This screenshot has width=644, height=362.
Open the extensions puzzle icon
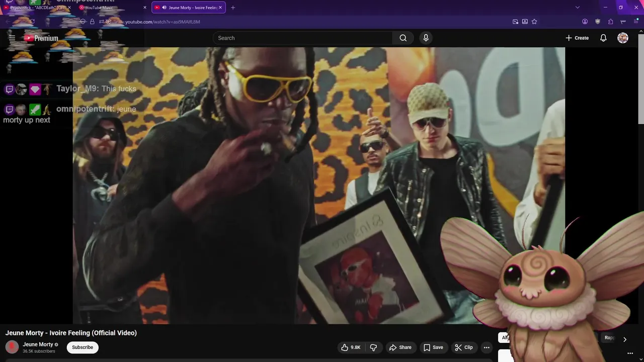coord(611,22)
